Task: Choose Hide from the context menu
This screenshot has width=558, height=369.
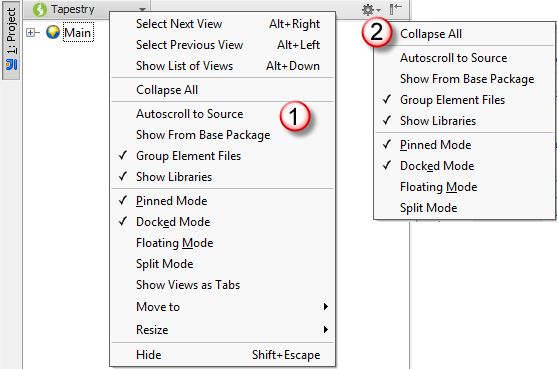Action: point(222,355)
